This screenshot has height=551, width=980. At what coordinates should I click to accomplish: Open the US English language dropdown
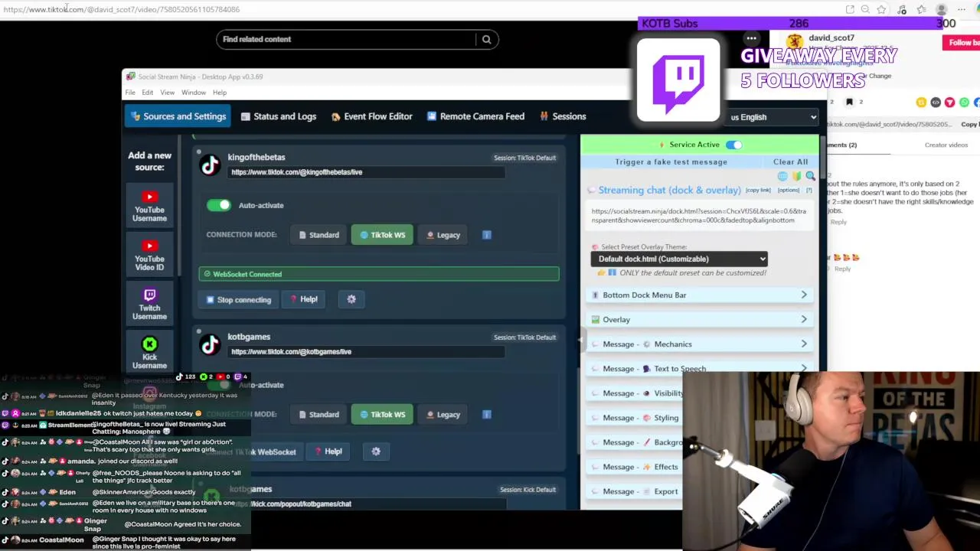773,117
